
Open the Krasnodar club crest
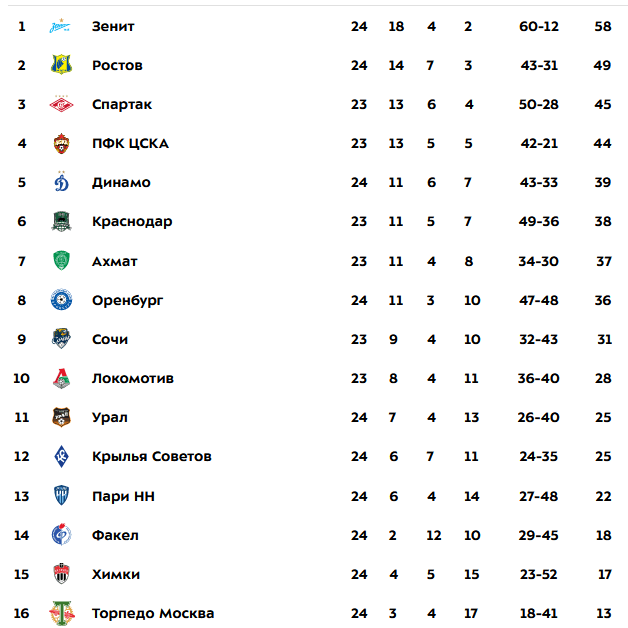[x=61, y=221]
